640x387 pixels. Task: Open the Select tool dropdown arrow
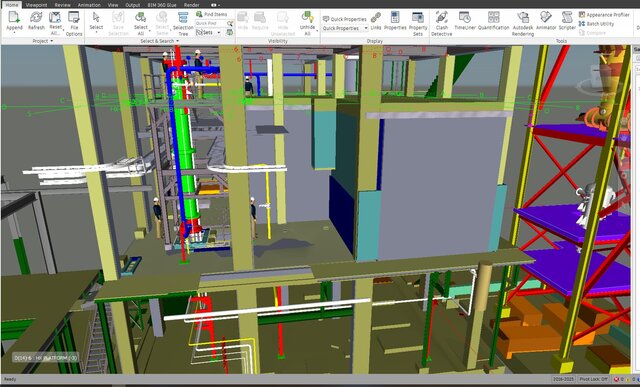coord(96,32)
